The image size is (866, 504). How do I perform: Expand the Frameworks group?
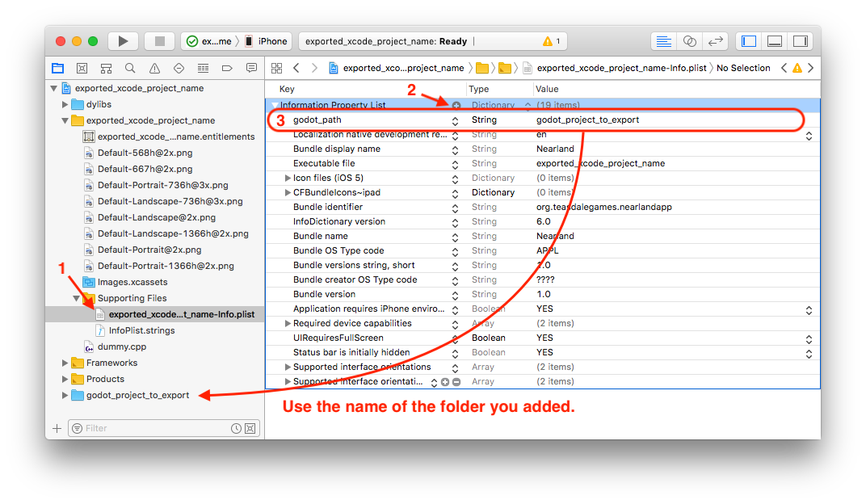[x=65, y=363]
